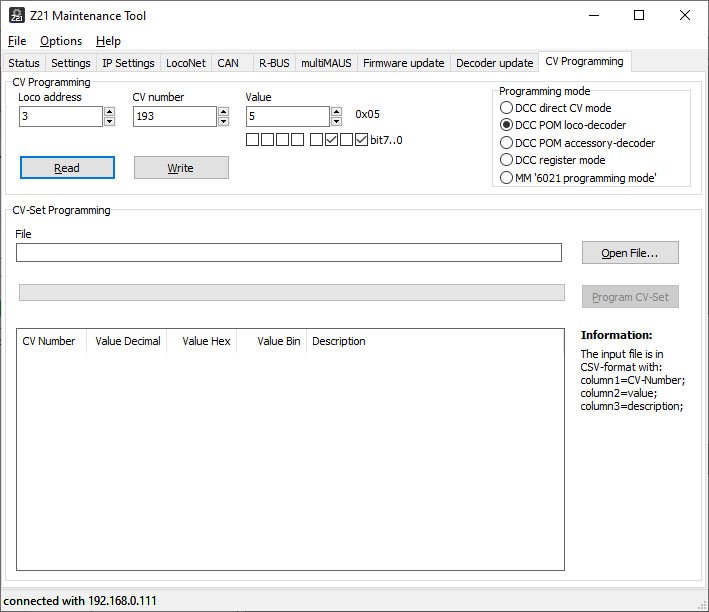Viewport: 709px width, 612px height.
Task: Switch to the Firmware update tab
Action: (x=404, y=63)
